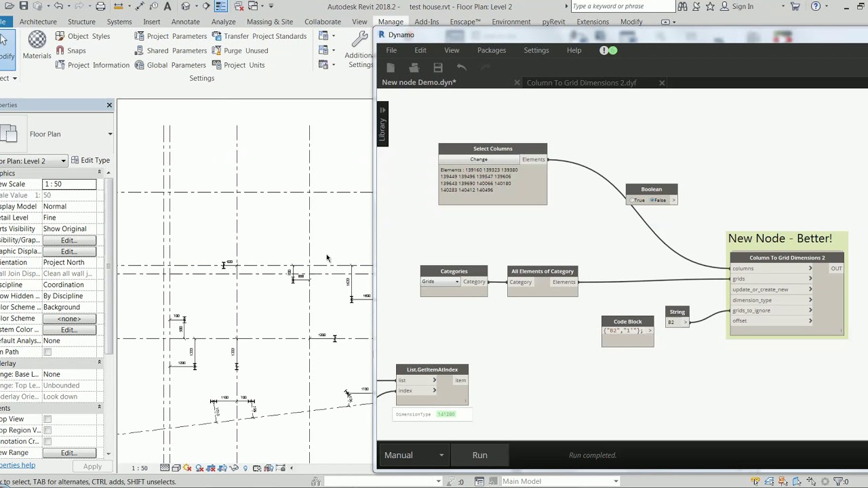Click Undo icon in Dynamo toolbar
868x488 pixels.
point(462,67)
